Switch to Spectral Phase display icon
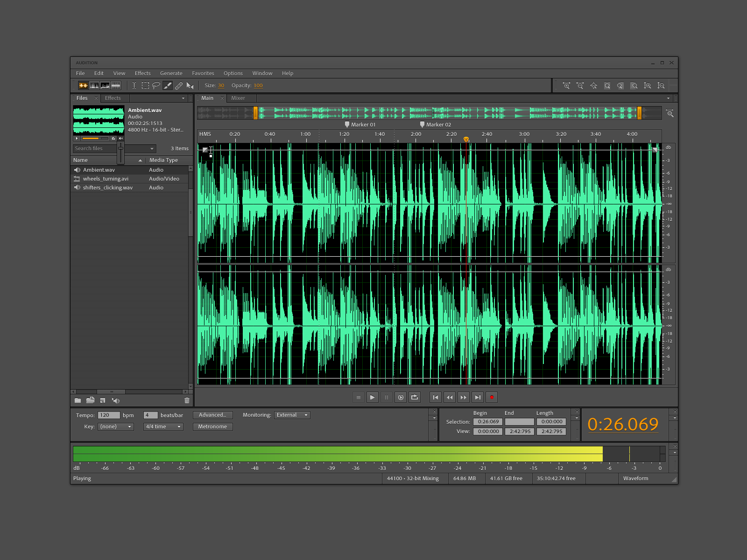Viewport: 747px width, 560px height. [116, 85]
